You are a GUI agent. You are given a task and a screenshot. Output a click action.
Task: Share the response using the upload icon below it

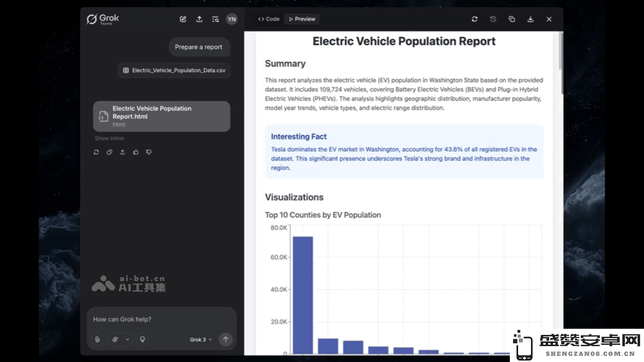coord(122,152)
